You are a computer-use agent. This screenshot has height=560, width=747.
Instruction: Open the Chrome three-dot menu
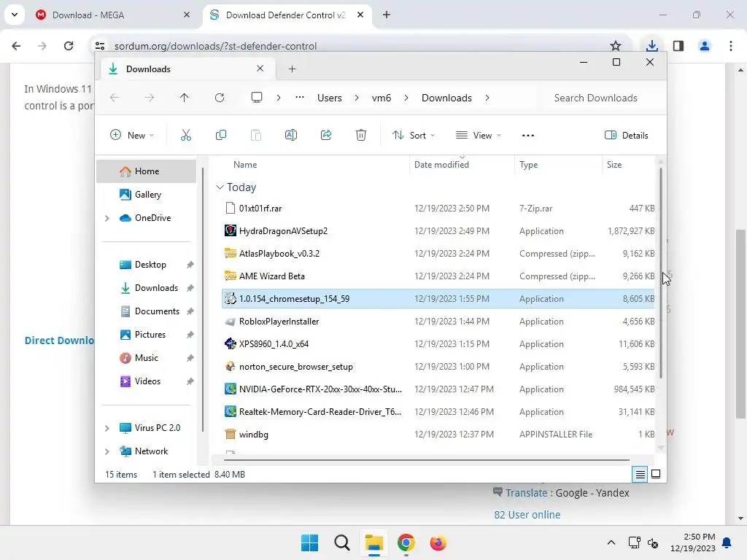tap(731, 46)
